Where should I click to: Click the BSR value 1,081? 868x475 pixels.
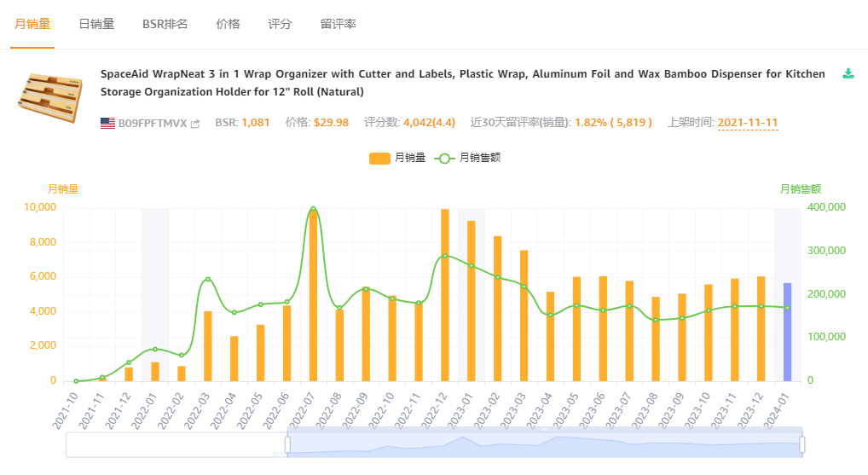[x=256, y=122]
